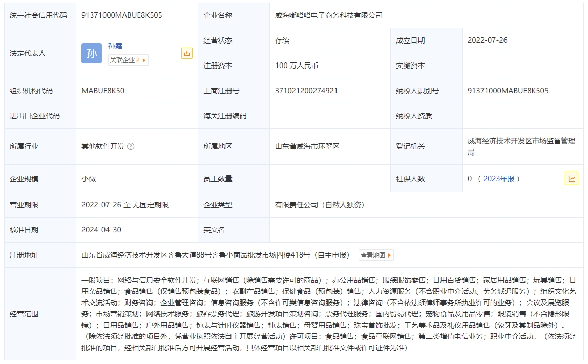Screen dimensions: 588x364
Task: Select taxpayer ID value under 纳税人识别号
Action: (x=508, y=91)
